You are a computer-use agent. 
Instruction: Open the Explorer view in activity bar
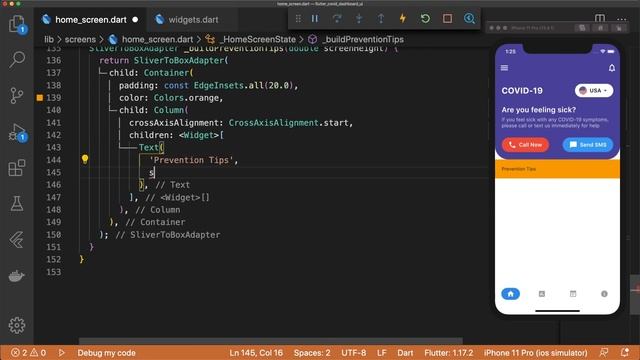17,24
